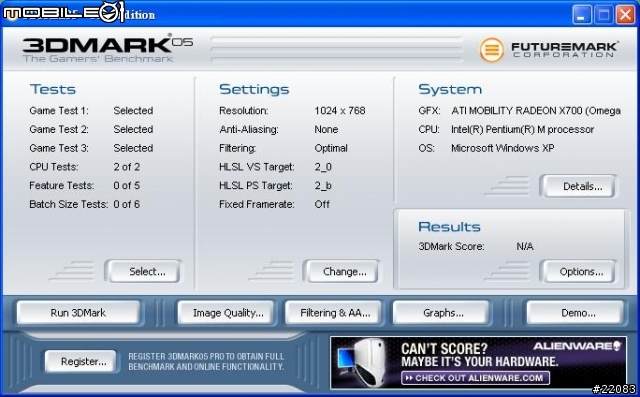Click the CPU Tests value 2 of 2

point(127,167)
